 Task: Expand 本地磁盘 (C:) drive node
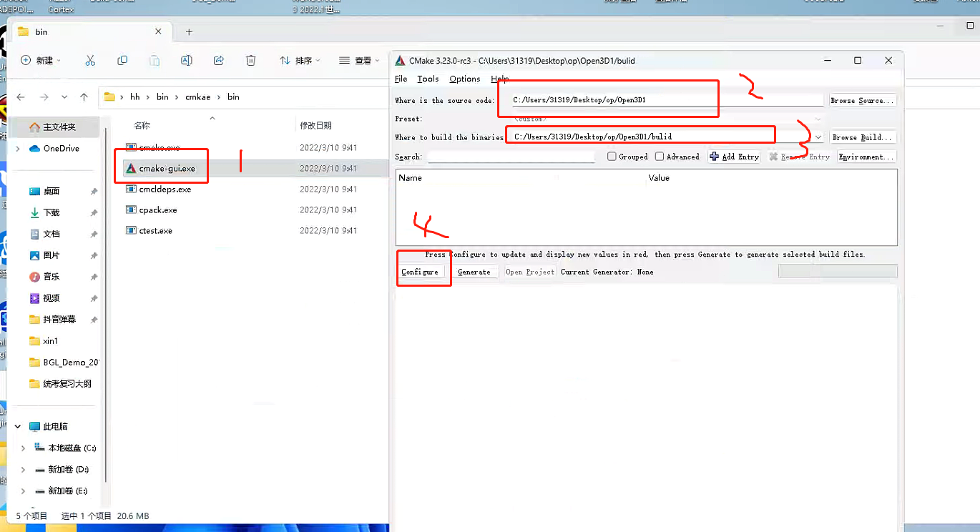pos(24,448)
